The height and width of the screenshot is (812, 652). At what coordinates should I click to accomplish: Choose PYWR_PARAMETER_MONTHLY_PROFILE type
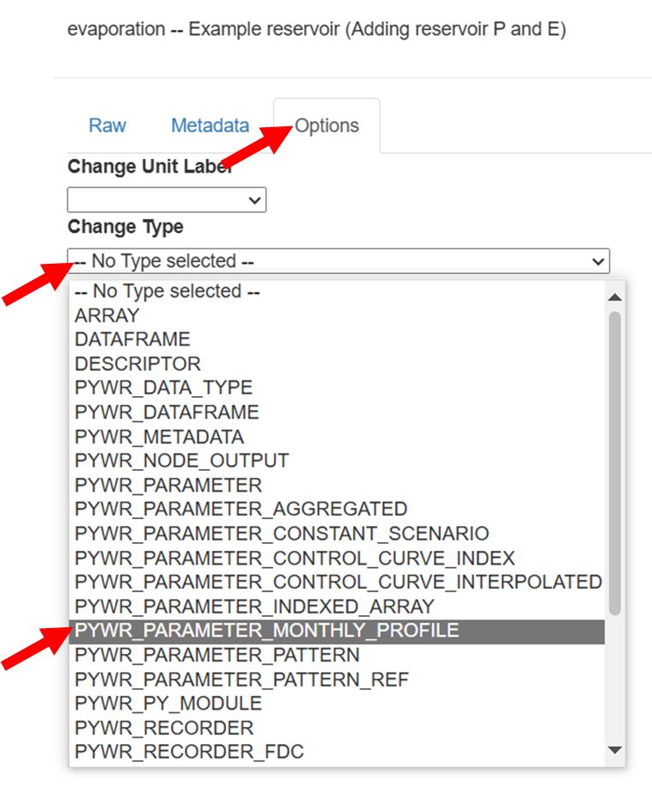266,631
